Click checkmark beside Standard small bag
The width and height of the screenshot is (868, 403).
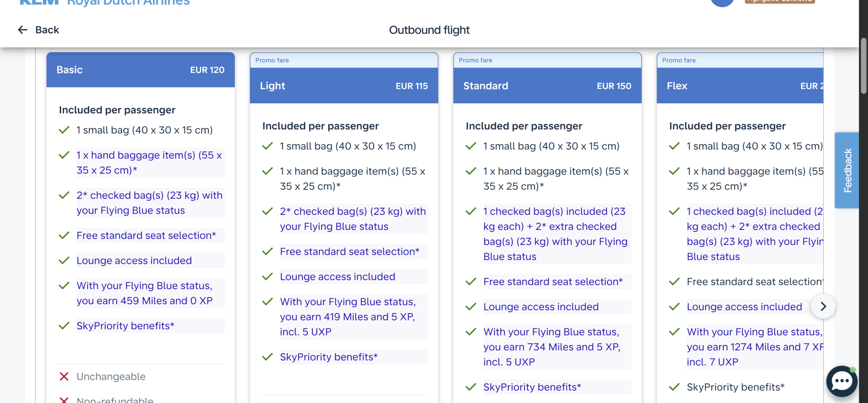pos(471,146)
